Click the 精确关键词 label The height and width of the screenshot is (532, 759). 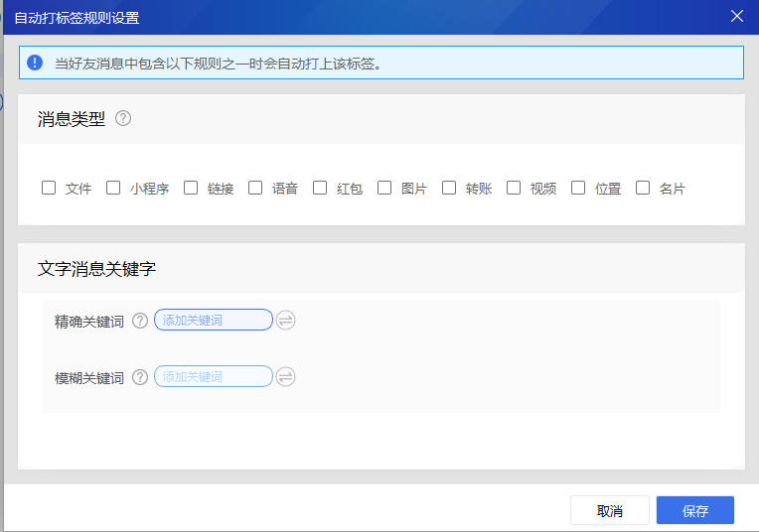(x=89, y=322)
